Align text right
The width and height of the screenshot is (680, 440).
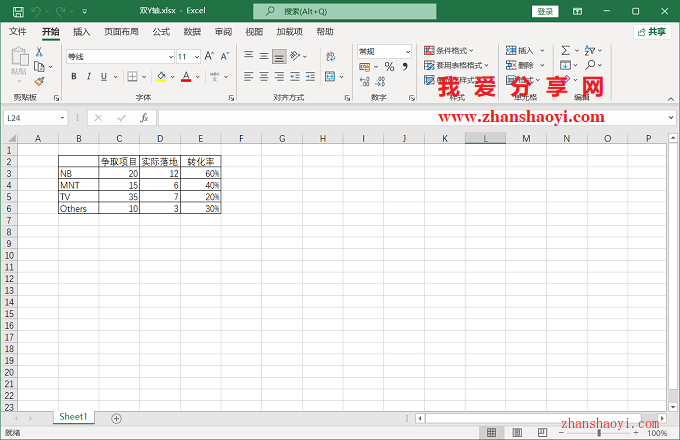(x=279, y=77)
